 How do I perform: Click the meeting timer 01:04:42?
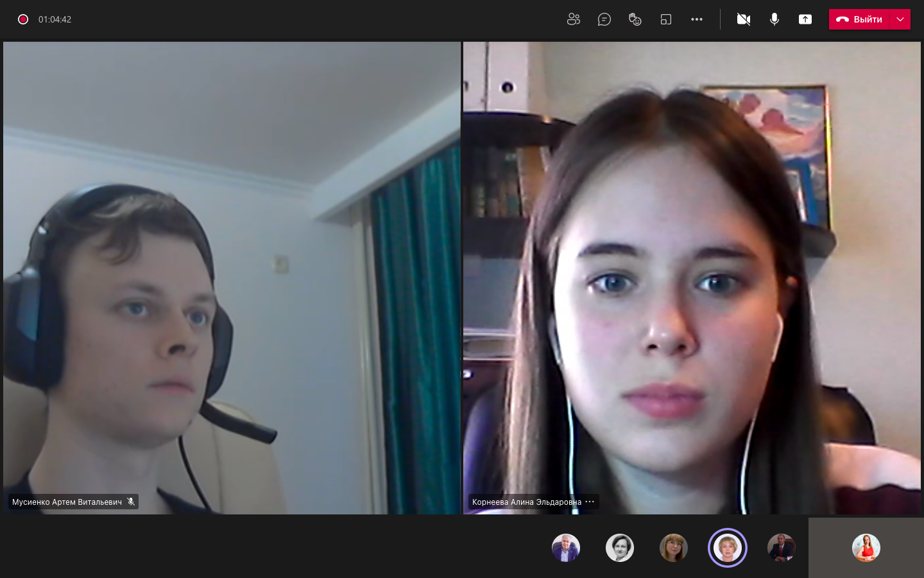pos(55,19)
